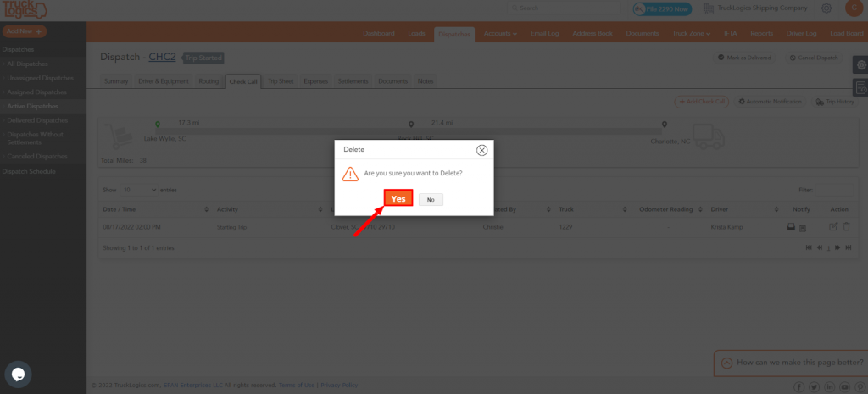Open Dashboard in the top navigation
The image size is (868, 394).
point(379,33)
